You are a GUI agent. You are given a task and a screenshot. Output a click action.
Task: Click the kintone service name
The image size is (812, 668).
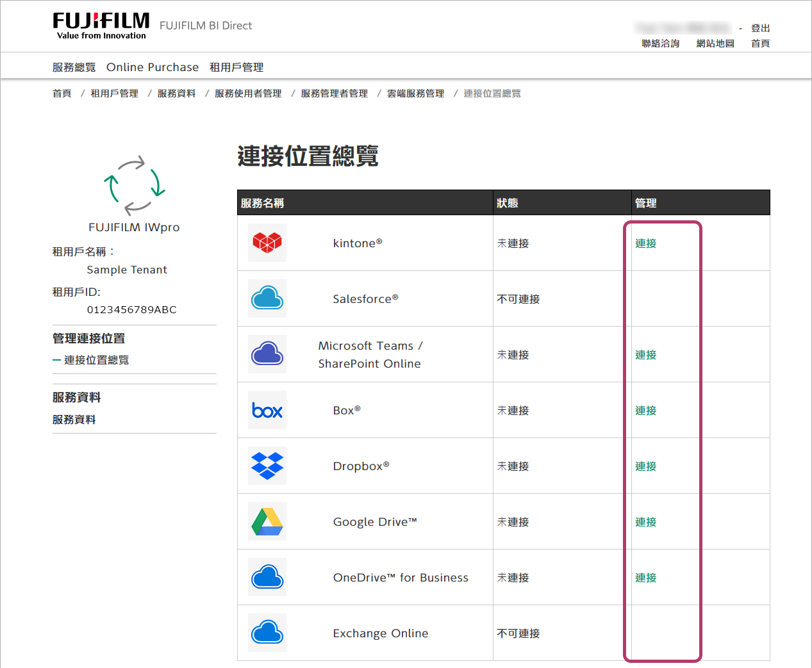coord(358,243)
